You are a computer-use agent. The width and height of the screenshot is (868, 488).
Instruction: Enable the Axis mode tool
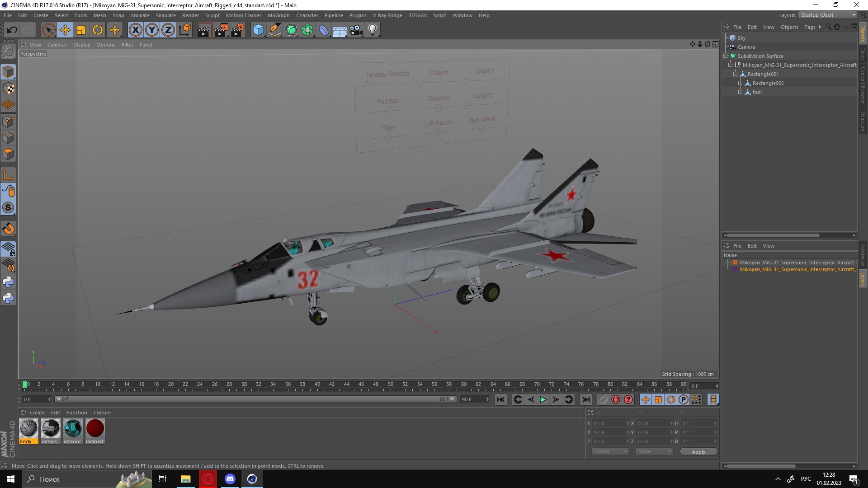coord(8,175)
